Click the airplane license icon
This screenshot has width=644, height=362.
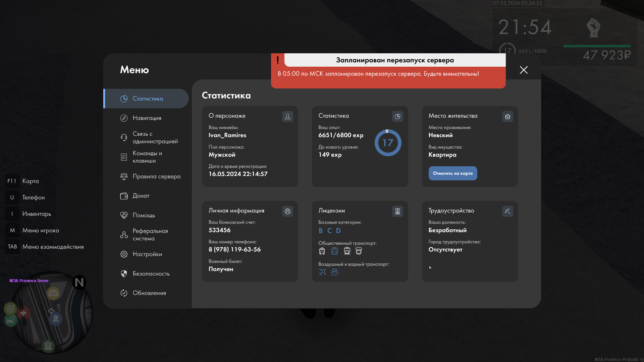click(322, 272)
